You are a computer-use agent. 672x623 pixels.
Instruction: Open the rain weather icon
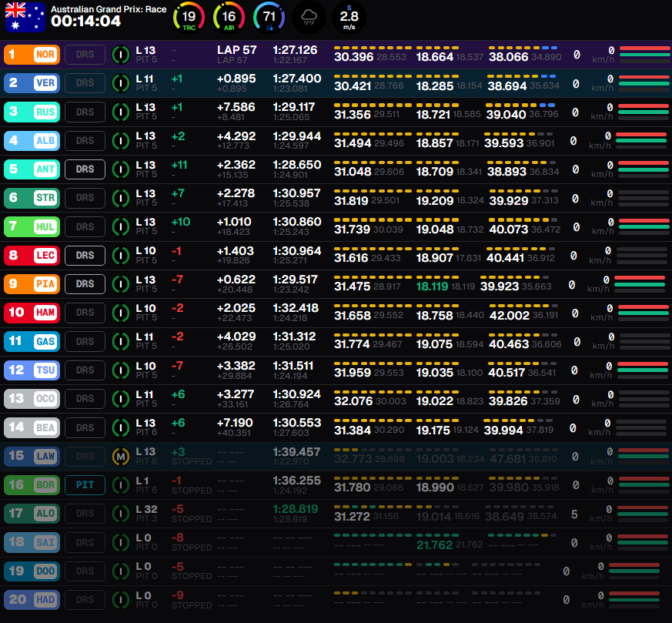(x=309, y=17)
